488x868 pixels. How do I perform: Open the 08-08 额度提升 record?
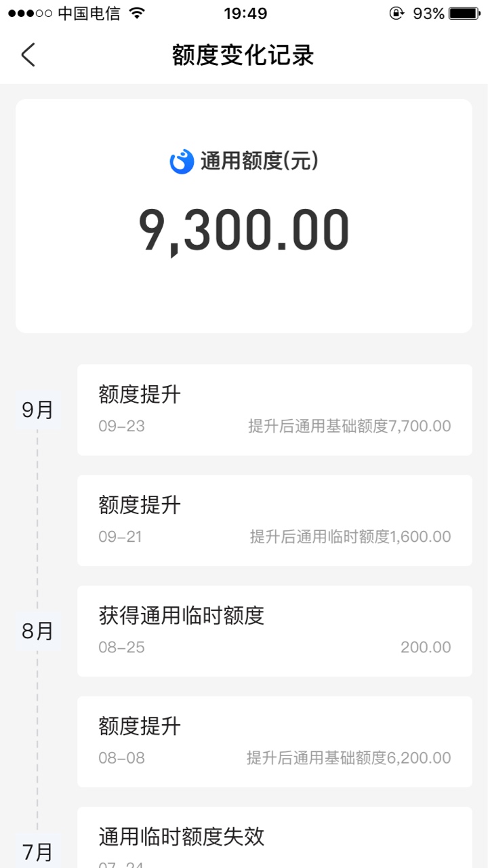274,741
